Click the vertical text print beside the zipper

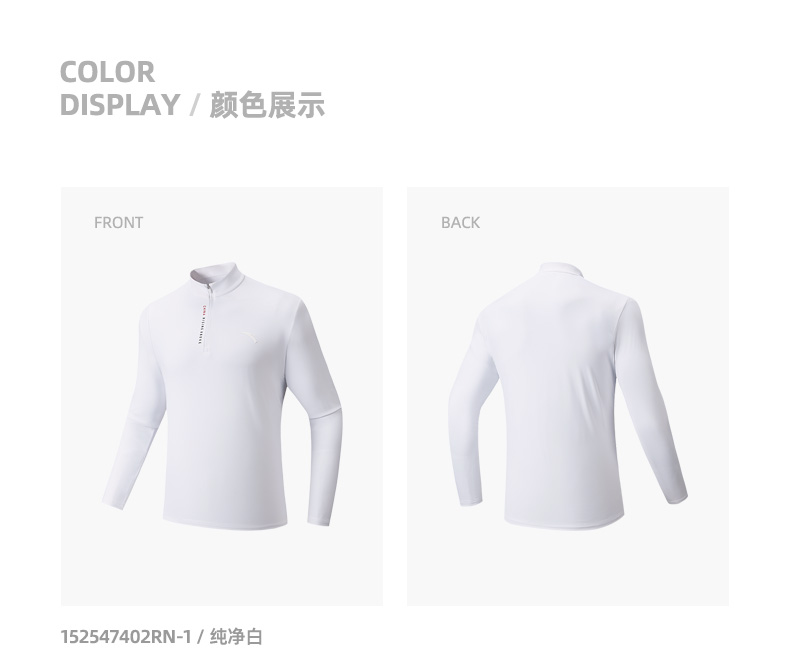(x=200, y=325)
